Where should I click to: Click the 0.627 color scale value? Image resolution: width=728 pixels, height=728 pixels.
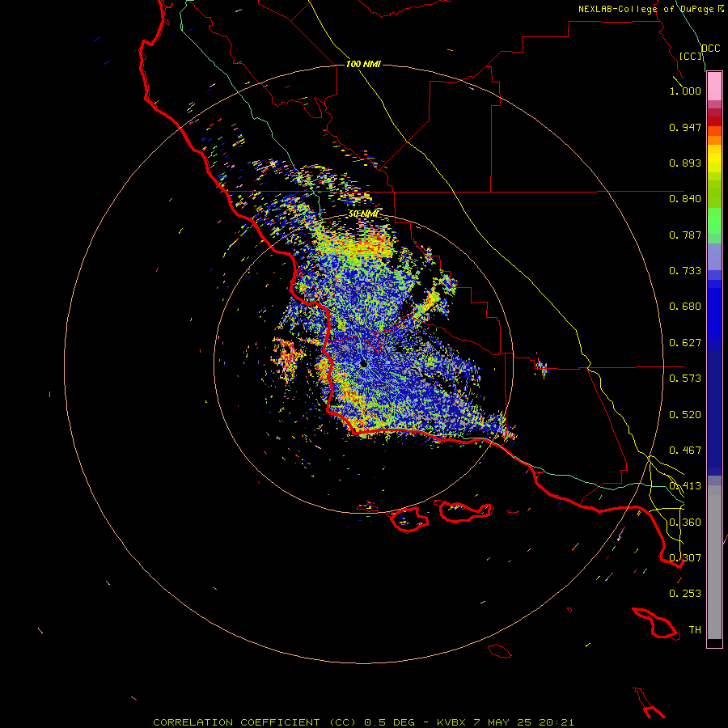coord(685,343)
